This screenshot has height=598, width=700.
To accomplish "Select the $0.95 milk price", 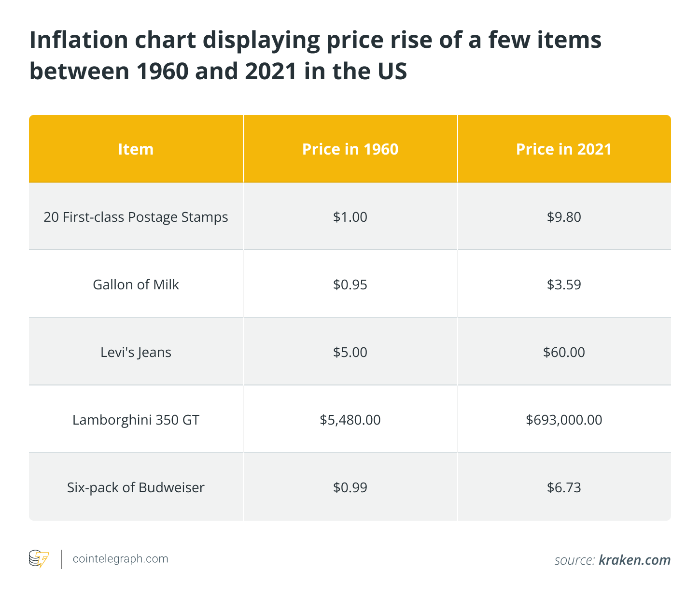I will (x=350, y=285).
